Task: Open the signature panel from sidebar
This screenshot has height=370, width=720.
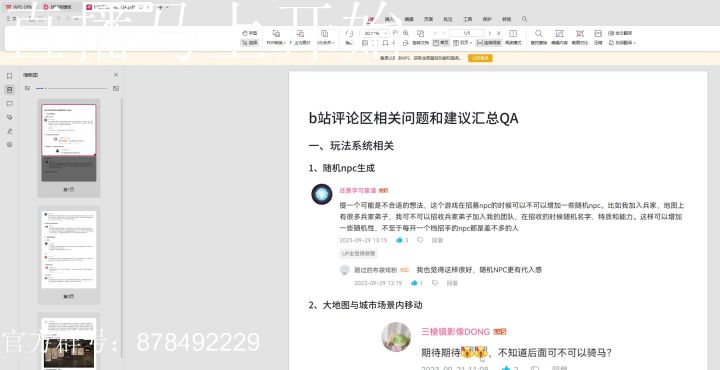Action: pos(9,131)
